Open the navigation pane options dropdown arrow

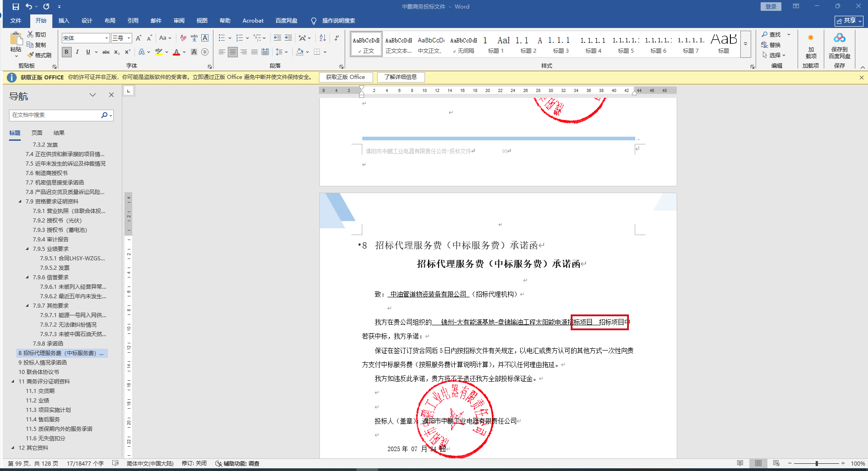(92, 95)
